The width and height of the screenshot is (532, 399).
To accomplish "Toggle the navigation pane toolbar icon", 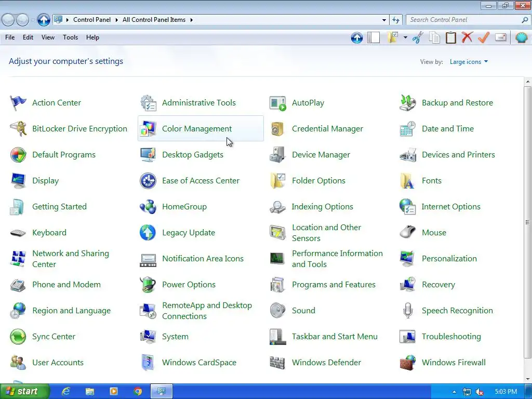I will pyautogui.click(x=374, y=37).
